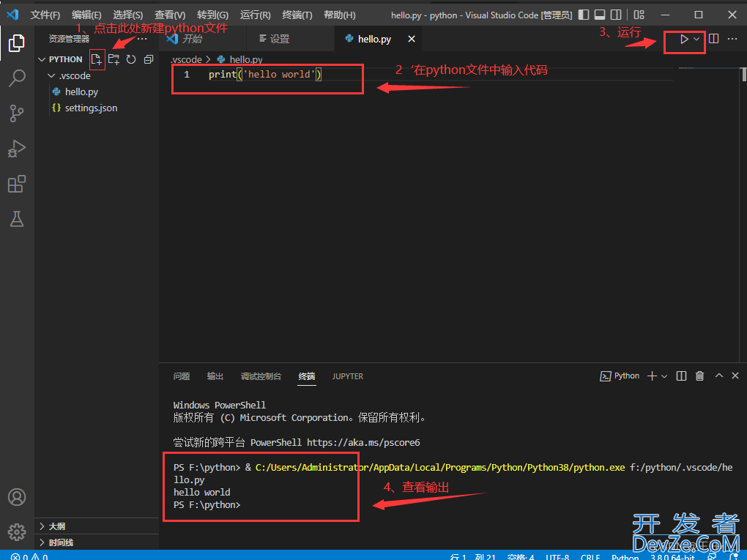Open the 文件(F) menu
Image resolution: width=747 pixels, height=560 pixels.
tap(45, 15)
